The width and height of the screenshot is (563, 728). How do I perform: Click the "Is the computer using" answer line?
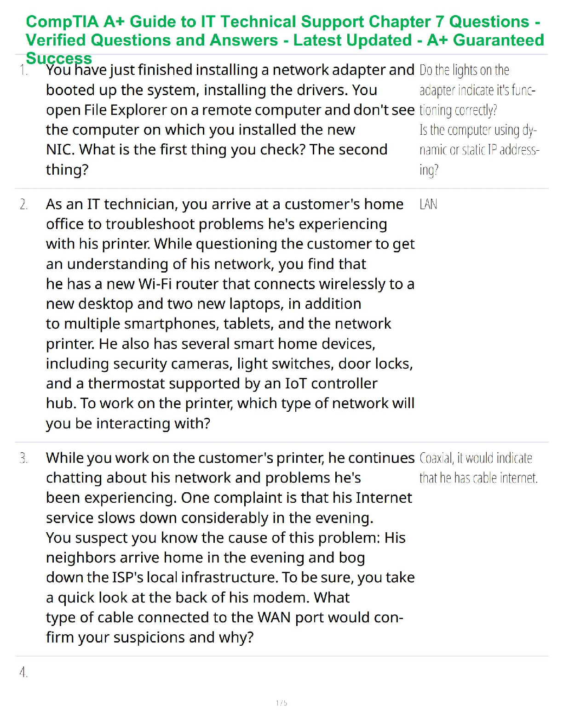click(x=477, y=131)
